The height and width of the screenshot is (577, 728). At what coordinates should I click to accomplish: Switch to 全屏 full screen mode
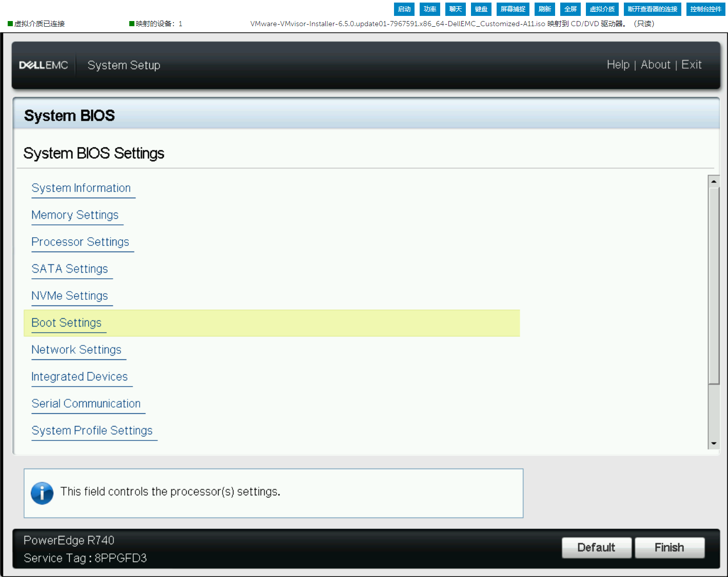[570, 9]
